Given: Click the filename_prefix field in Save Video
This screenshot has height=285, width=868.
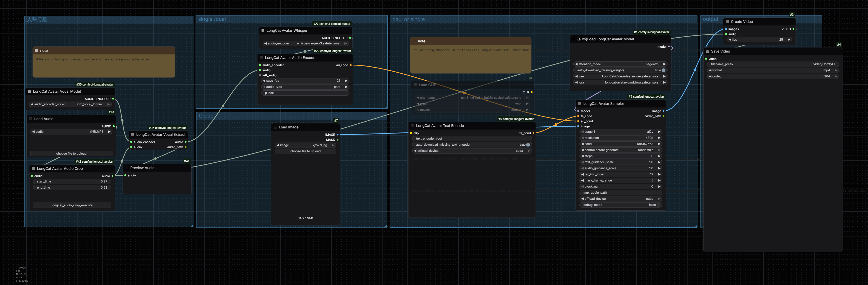Looking at the screenshot, I should 773,64.
